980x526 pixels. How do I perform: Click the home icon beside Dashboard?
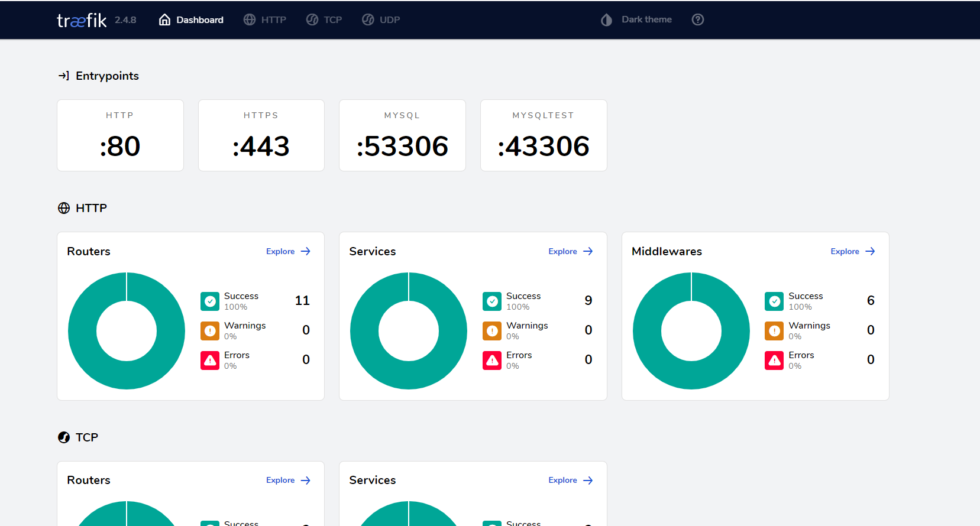point(165,20)
